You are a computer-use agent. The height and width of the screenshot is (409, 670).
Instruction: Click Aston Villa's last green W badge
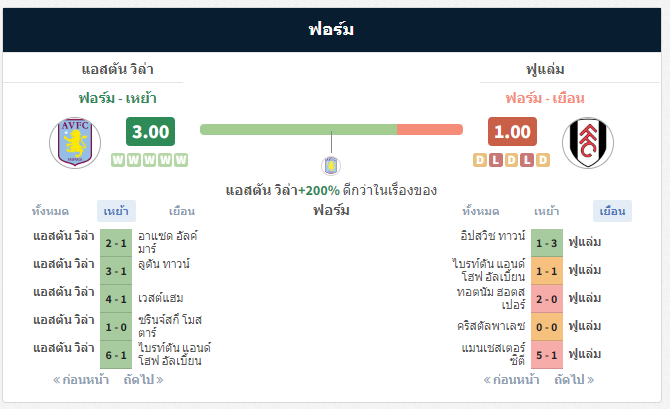pyautogui.click(x=181, y=160)
